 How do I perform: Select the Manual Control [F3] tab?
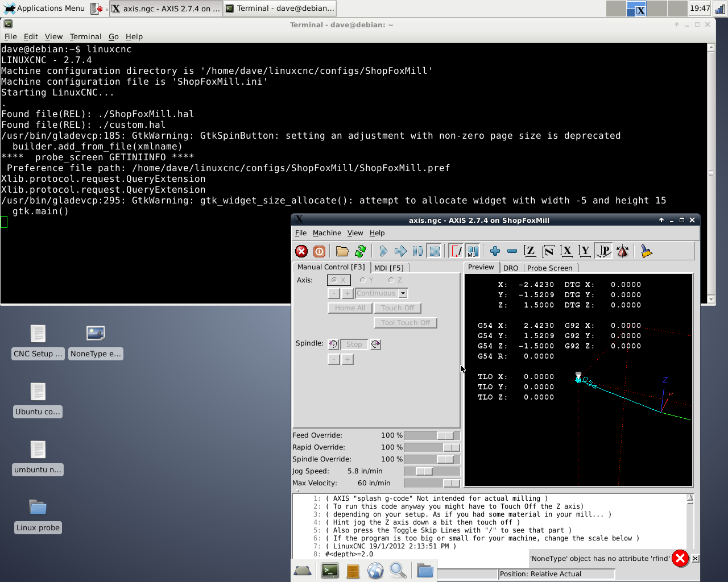(x=331, y=267)
